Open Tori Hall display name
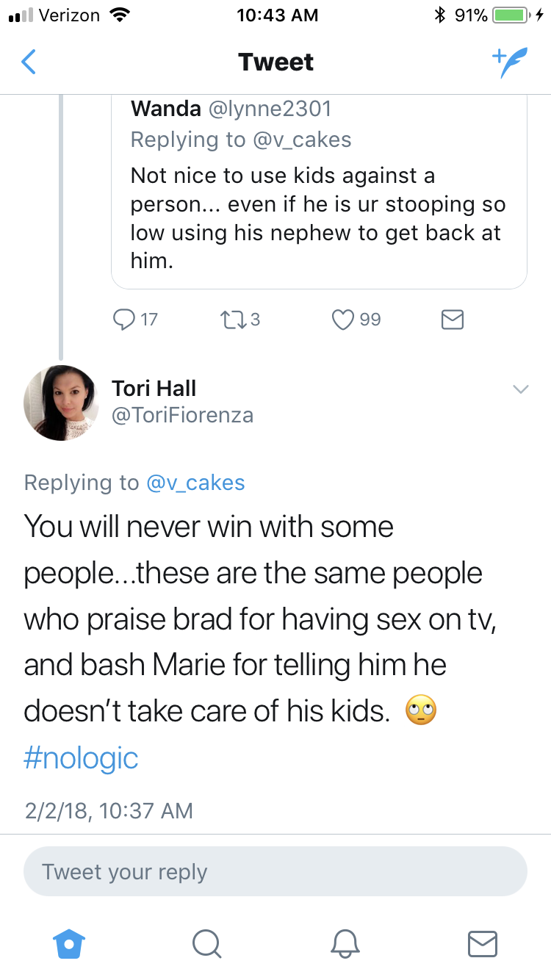This screenshot has height=980, width=551. click(x=154, y=388)
